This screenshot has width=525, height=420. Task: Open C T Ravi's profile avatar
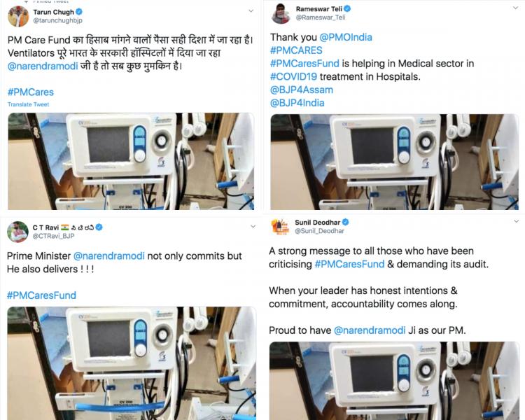tap(17, 232)
